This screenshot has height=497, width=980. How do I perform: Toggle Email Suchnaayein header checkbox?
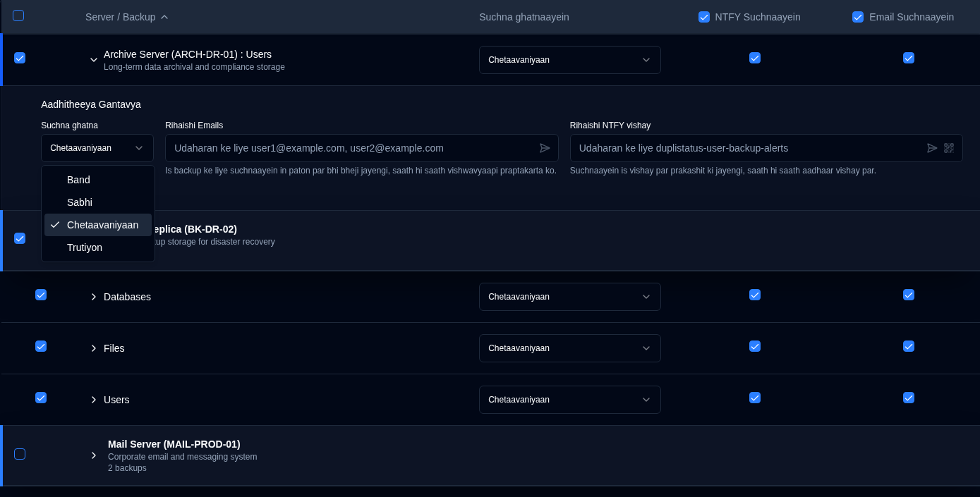point(858,17)
